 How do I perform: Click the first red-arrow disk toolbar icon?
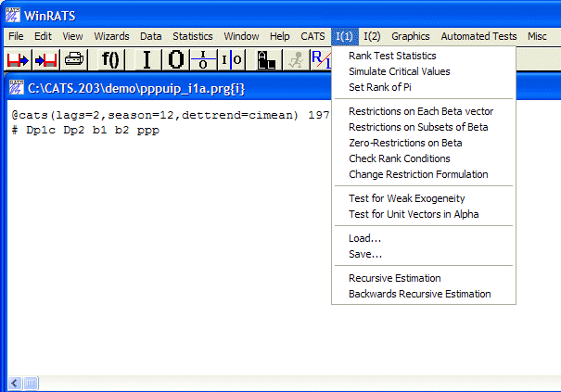click(19, 60)
